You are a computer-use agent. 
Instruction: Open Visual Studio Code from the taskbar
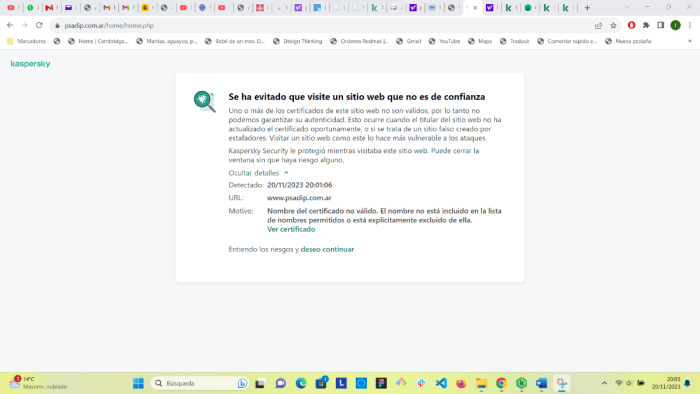441,383
